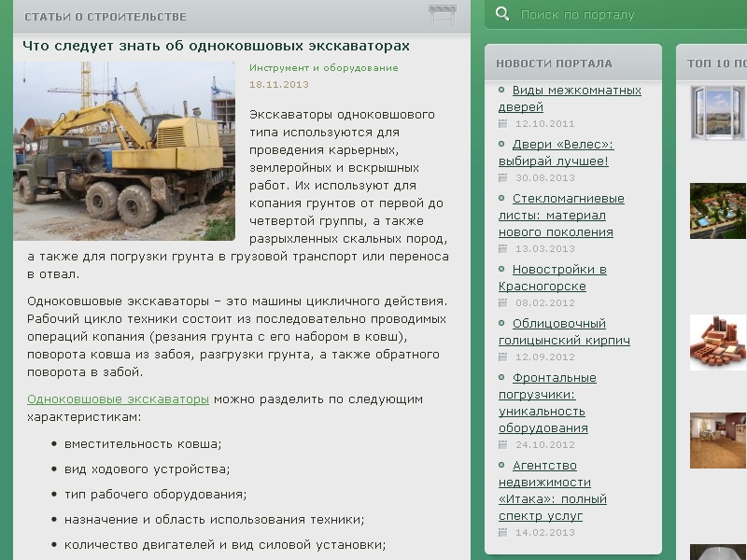The width and height of the screenshot is (747, 560).
Task: Click calendar icon next to 13.03.2013
Action: pos(502,248)
